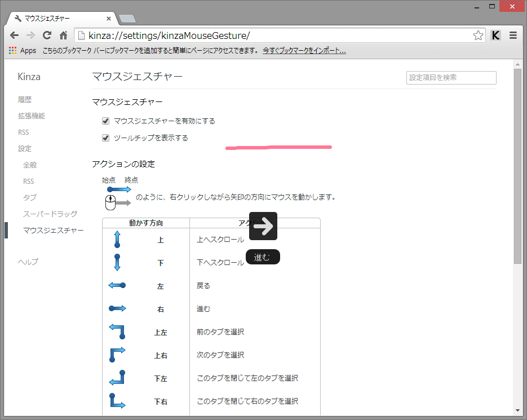
Task: Click the Kinza 'K' profile icon
Action: tap(495, 35)
